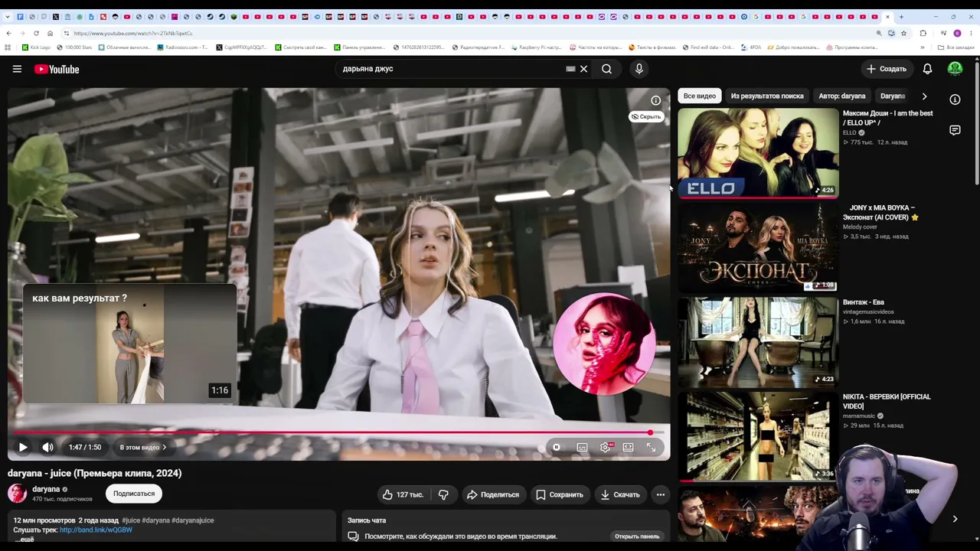Play the video with the play button

point(23,447)
